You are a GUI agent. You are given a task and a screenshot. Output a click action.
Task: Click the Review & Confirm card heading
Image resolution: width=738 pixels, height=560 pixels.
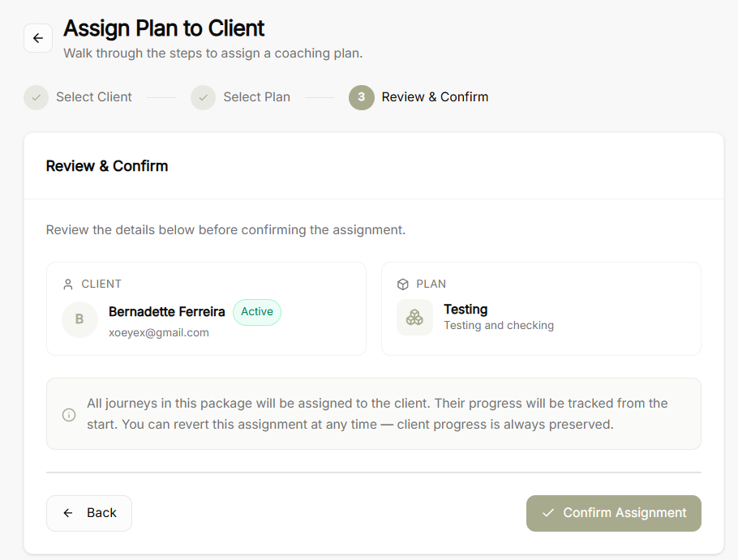point(107,166)
